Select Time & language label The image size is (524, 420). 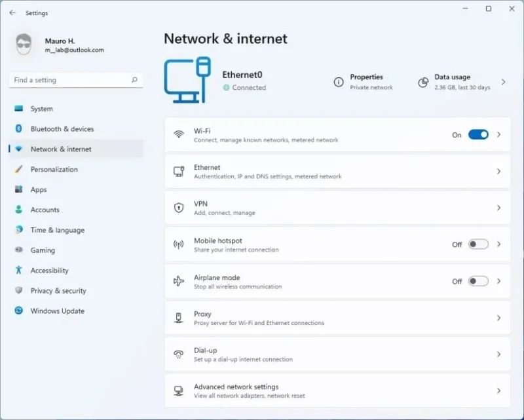tap(58, 230)
